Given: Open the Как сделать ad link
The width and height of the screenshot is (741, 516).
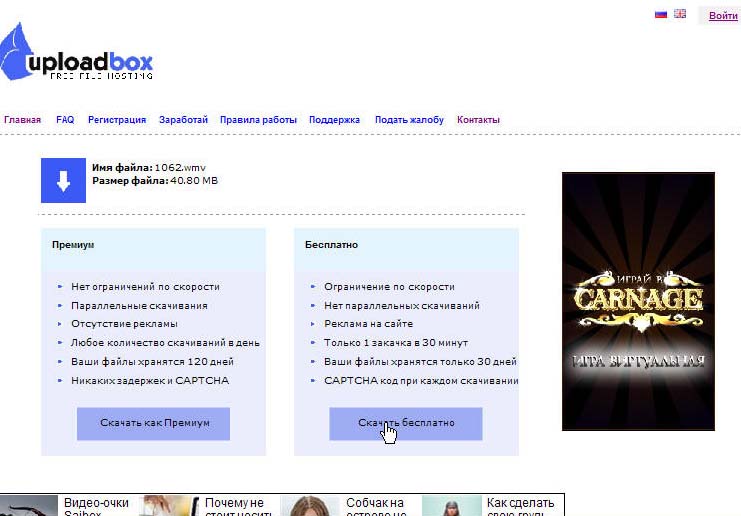Looking at the screenshot, I should pyautogui.click(x=520, y=506).
